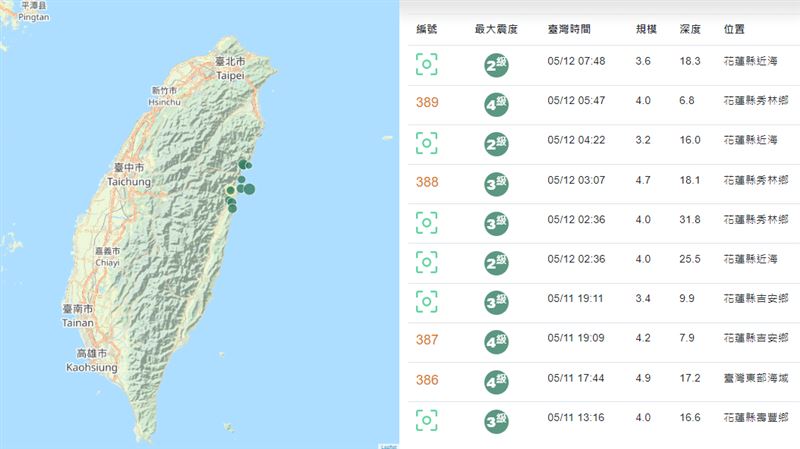Image resolution: width=800 pixels, height=449 pixels.
Task: Click the locate icon for the 05/12 07:48 quake
Action: (427, 64)
